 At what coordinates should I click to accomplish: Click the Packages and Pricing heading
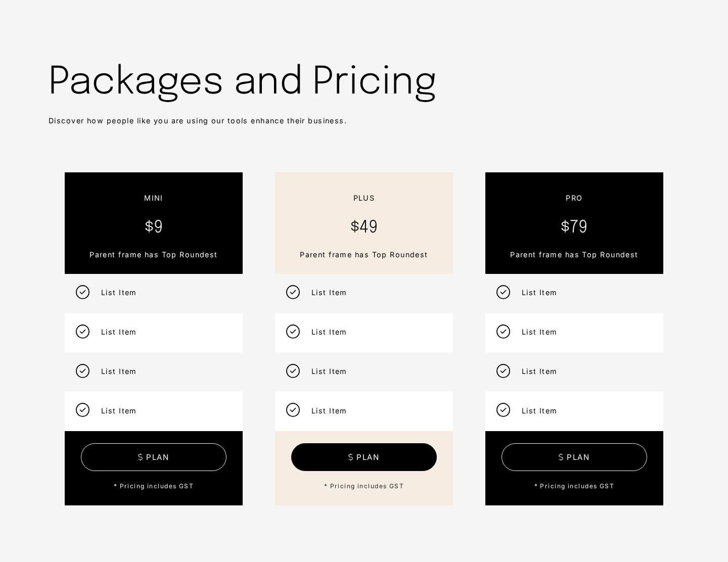pyautogui.click(x=242, y=81)
